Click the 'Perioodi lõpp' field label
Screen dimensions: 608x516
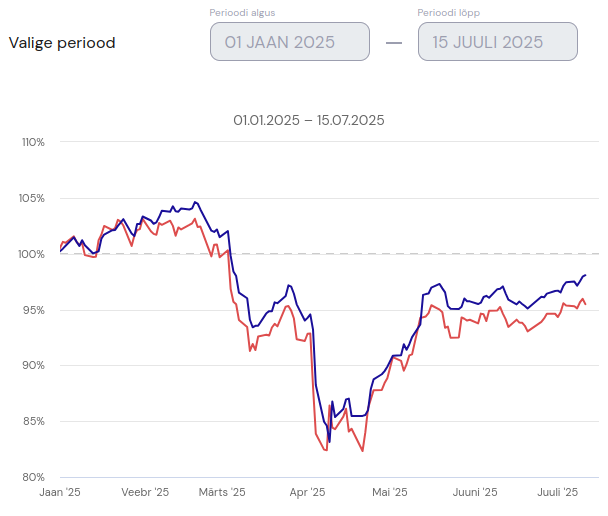click(x=455, y=13)
